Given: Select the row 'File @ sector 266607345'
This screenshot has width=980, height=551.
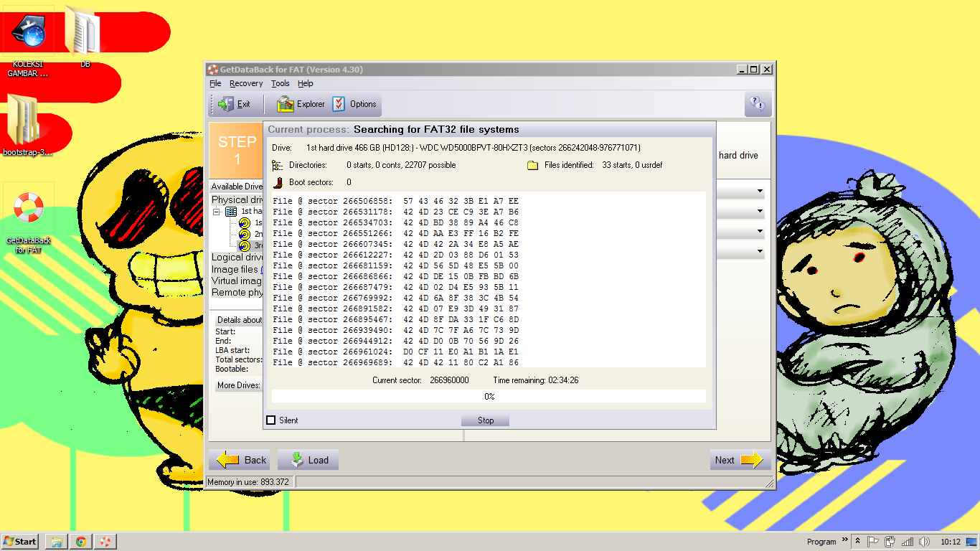Looking at the screenshot, I should coord(395,244).
